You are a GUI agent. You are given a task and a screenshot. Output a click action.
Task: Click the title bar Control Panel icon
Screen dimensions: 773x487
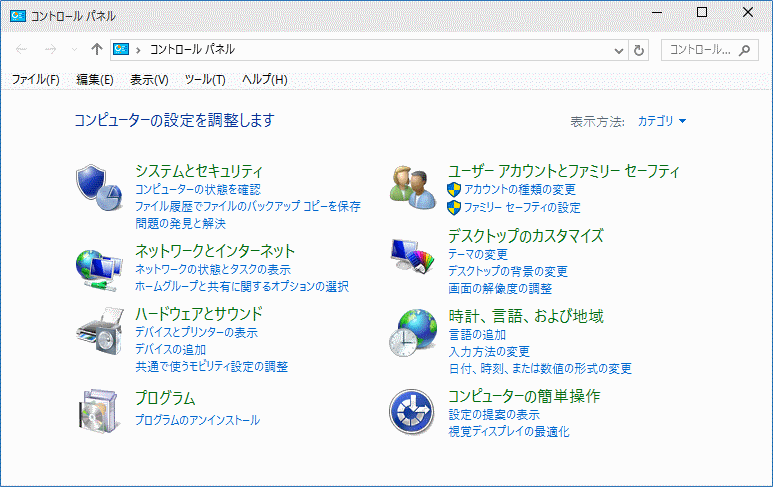[x=18, y=16]
